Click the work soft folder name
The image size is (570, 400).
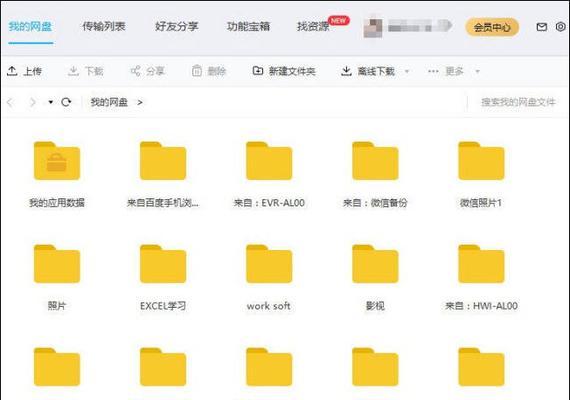coord(269,306)
